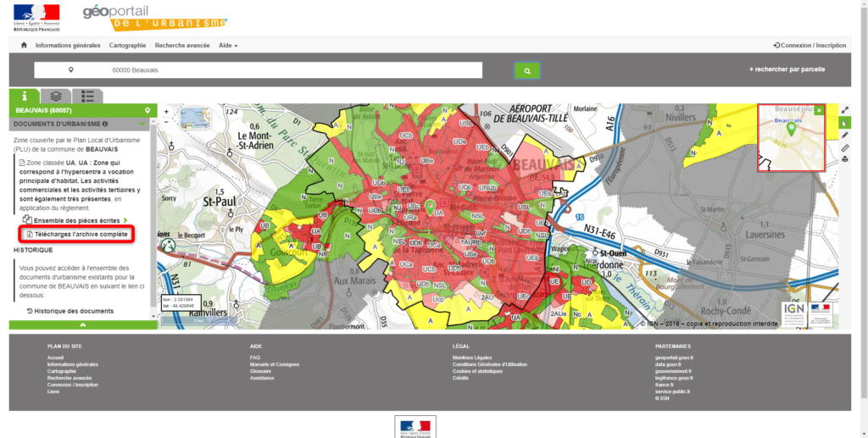868x438 pixels.
Task: Open footer 'Cookies et statistiques'
Action: pyautogui.click(x=477, y=371)
